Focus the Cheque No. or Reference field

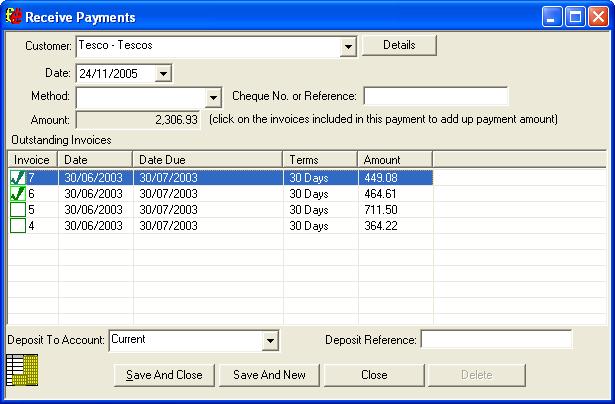click(x=436, y=96)
